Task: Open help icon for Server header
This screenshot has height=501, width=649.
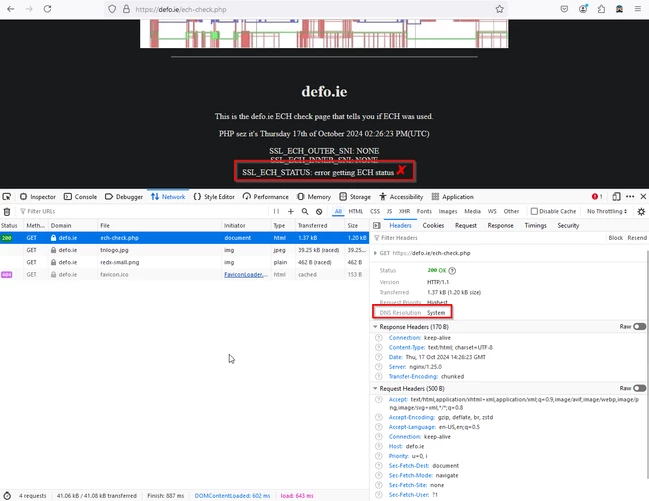Action: (x=378, y=367)
